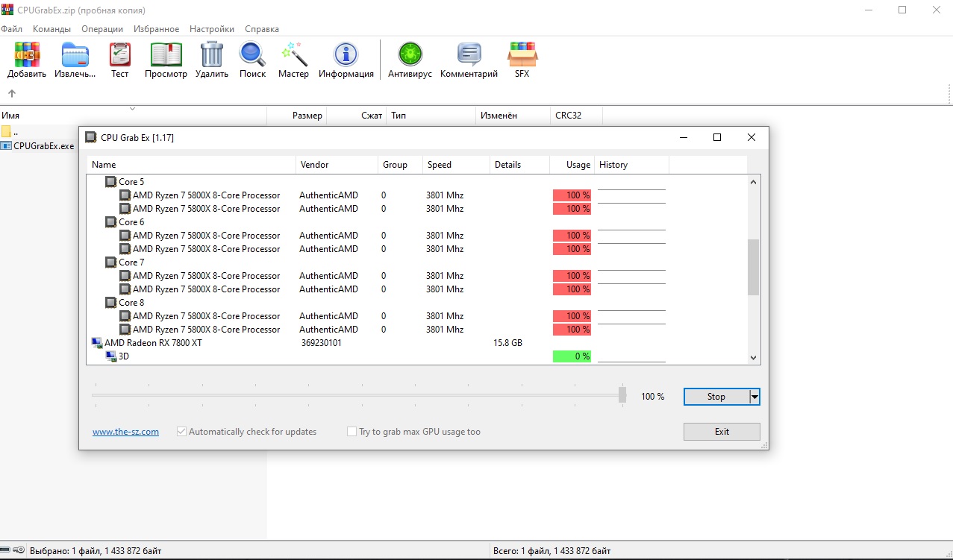Screen dimensions: 953x560
Task: Click the Core 5 chip icon
Action: (110, 182)
